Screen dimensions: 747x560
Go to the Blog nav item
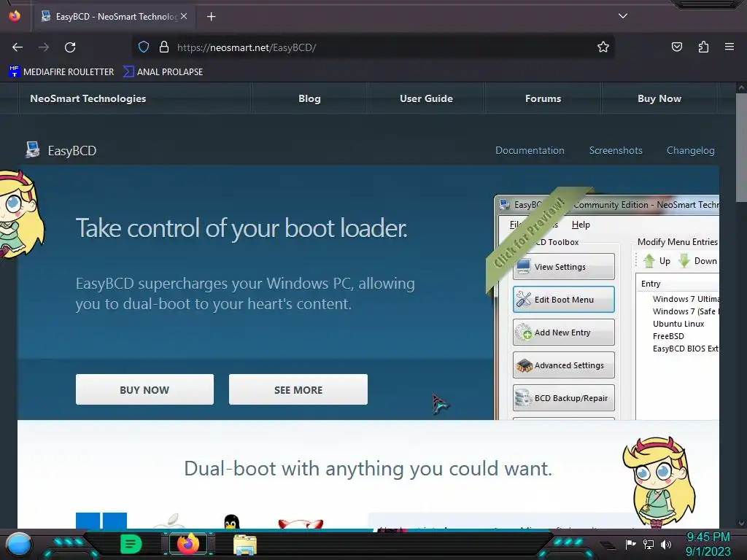309,98
